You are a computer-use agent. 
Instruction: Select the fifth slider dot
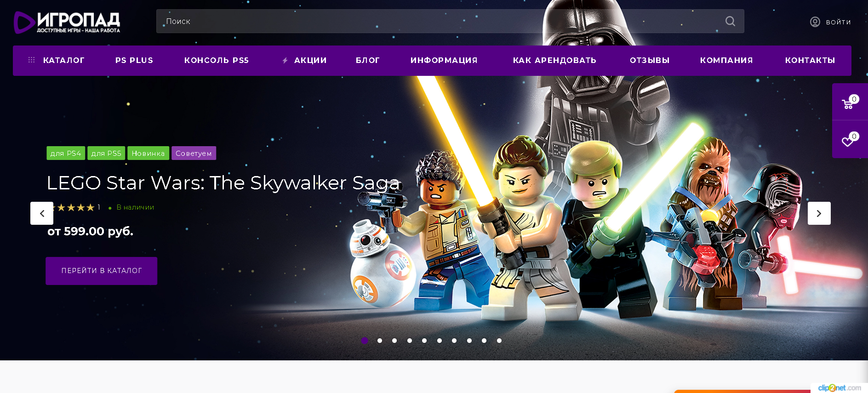[x=424, y=341]
